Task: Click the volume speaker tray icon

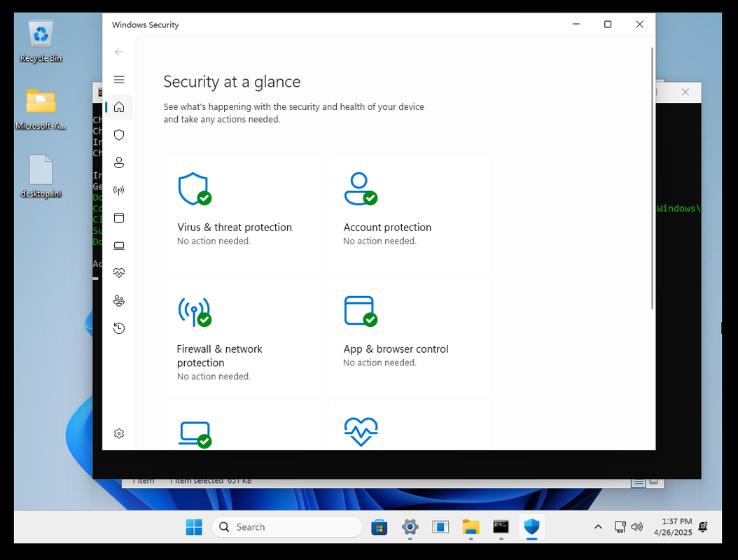Action: tap(636, 527)
